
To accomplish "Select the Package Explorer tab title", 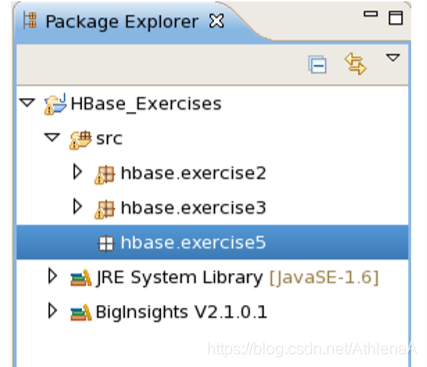I will [x=122, y=22].
